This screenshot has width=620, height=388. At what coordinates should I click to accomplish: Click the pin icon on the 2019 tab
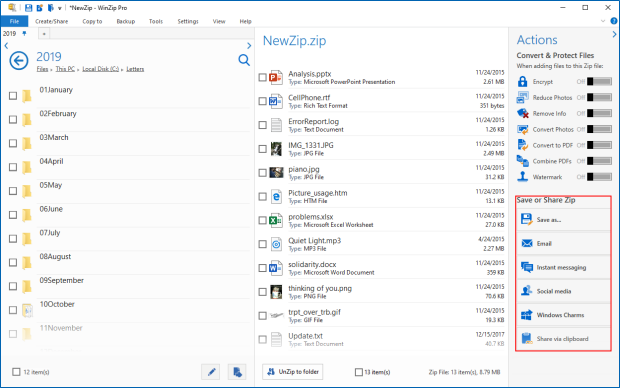[x=24, y=34]
